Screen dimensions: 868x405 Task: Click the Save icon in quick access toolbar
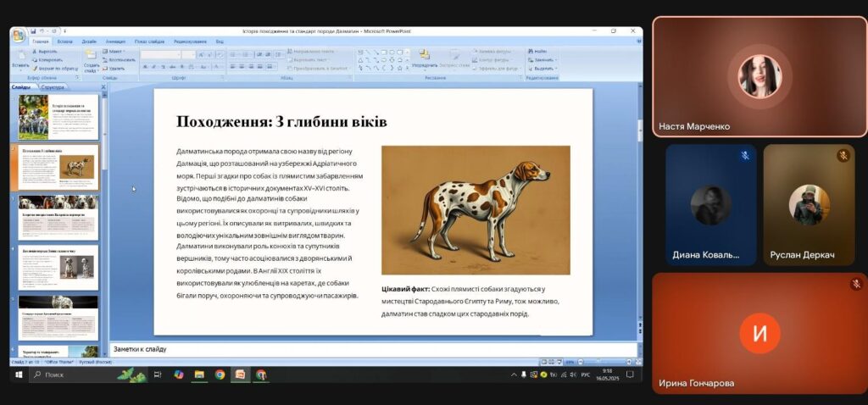pyautogui.click(x=31, y=31)
